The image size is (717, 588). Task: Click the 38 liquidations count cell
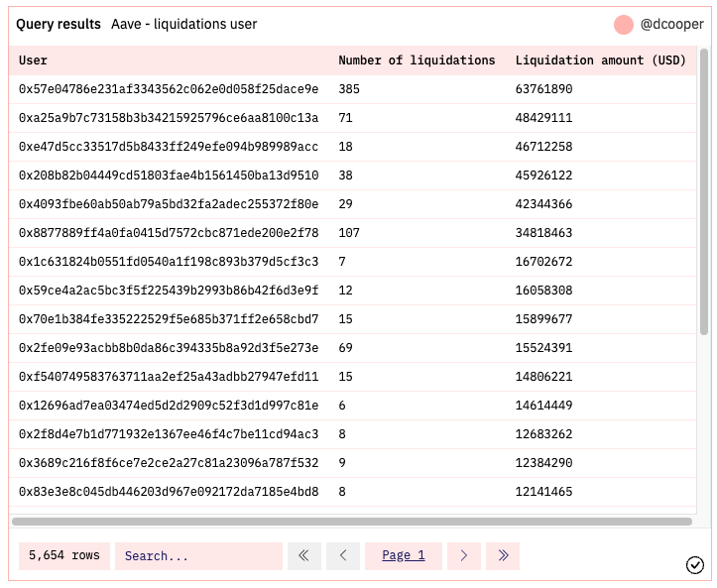(x=345, y=176)
